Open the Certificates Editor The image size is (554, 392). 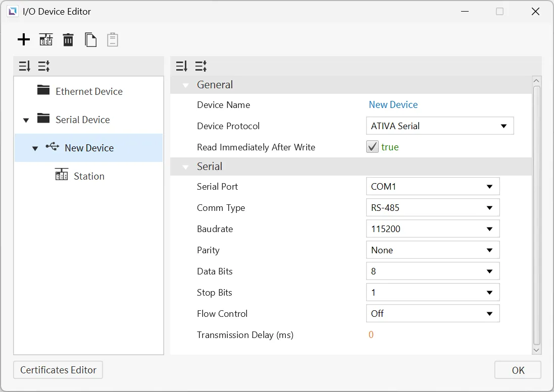pyautogui.click(x=58, y=370)
